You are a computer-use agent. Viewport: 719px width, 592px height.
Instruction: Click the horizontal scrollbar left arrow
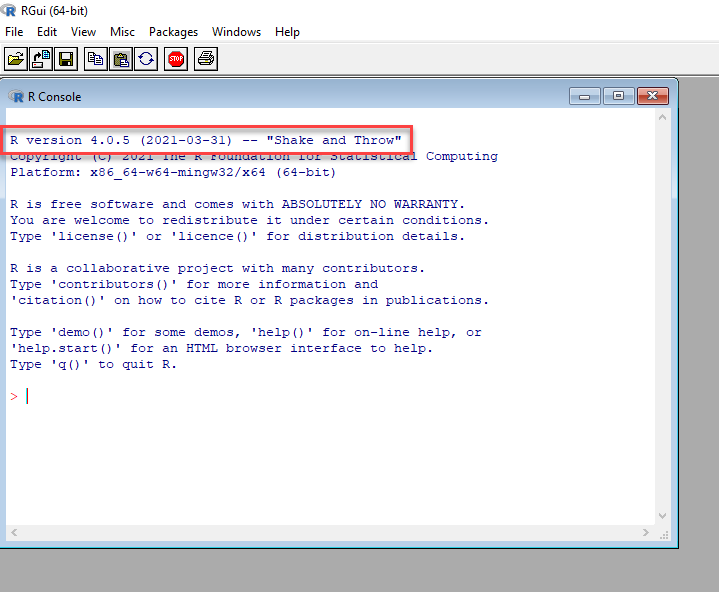pos(14,532)
